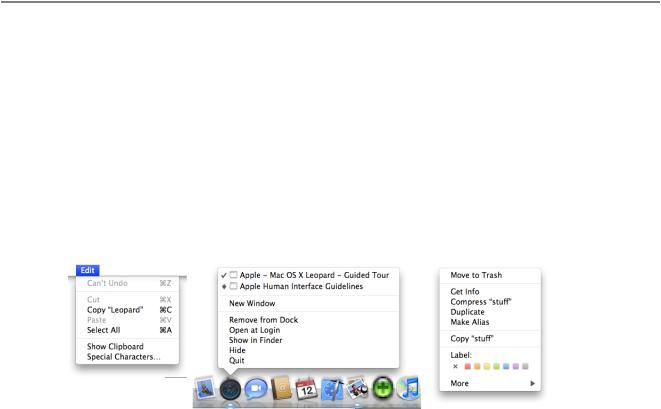Launch iTunes from the Dock
The width and height of the screenshot is (661, 409).
408,388
